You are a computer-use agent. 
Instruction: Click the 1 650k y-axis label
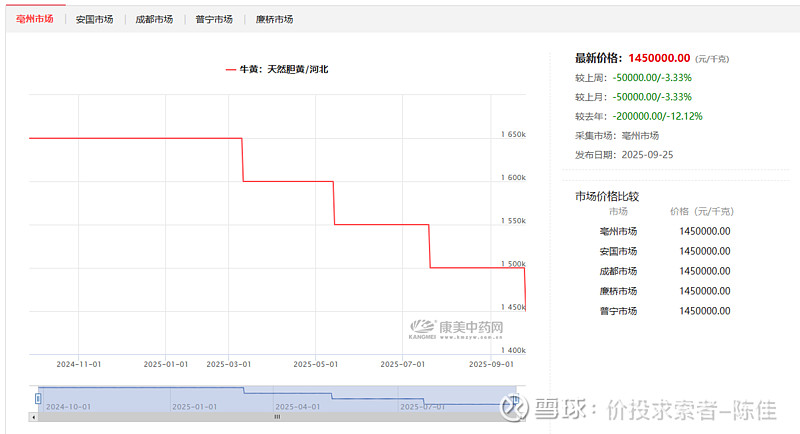[513, 134]
